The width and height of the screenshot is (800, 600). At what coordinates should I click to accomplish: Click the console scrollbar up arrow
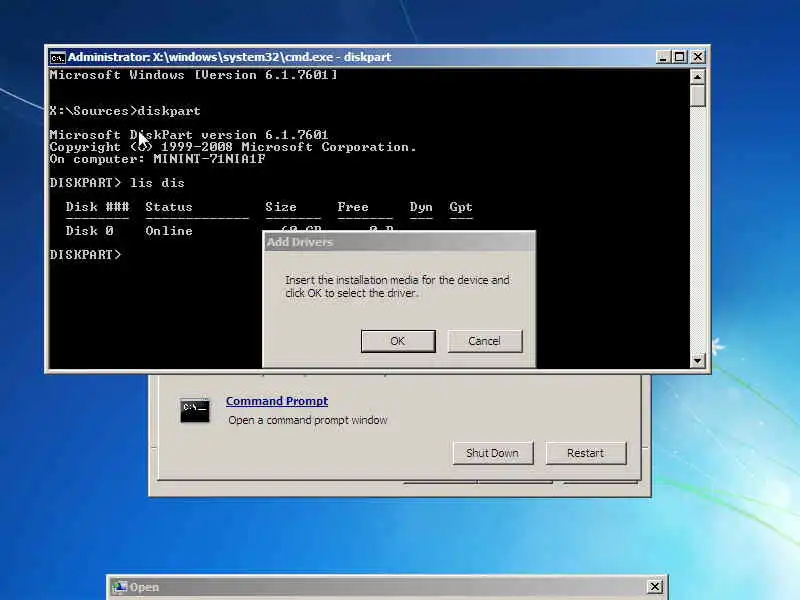point(697,77)
